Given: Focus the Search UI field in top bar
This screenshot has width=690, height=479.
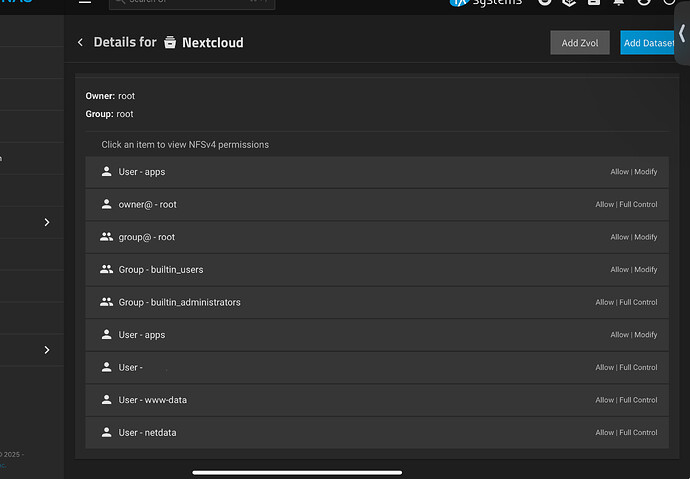Looking at the screenshot, I should tap(192, 4).
